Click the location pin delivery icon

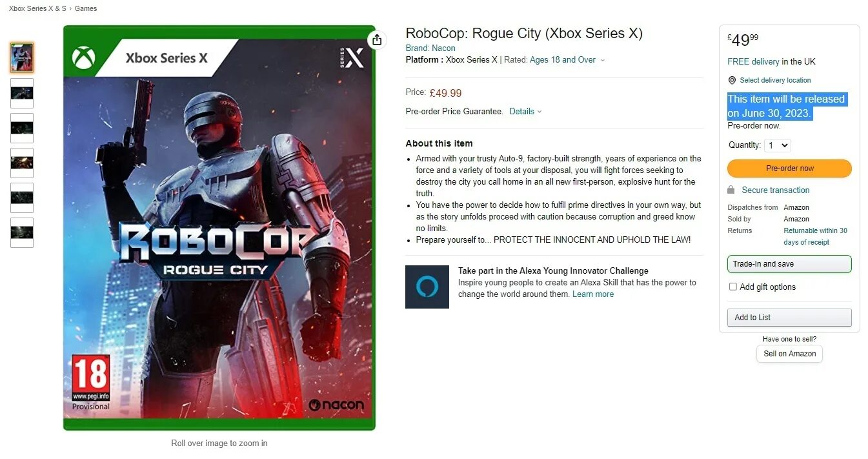point(732,80)
